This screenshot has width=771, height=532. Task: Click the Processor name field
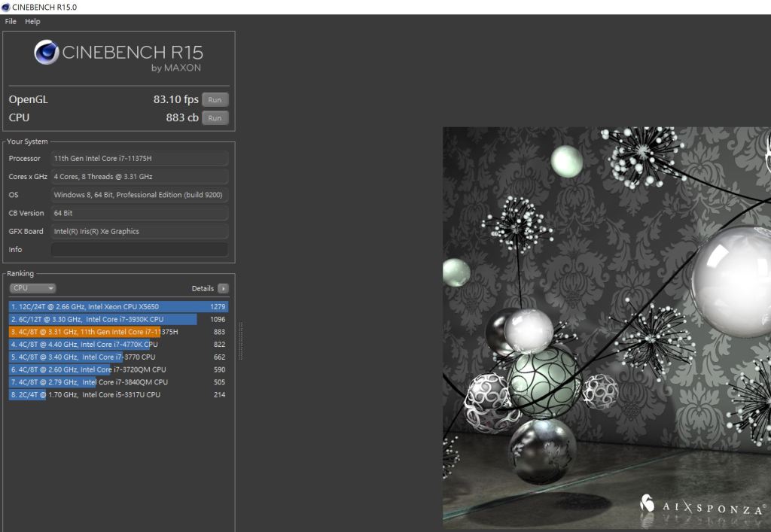pyautogui.click(x=139, y=159)
